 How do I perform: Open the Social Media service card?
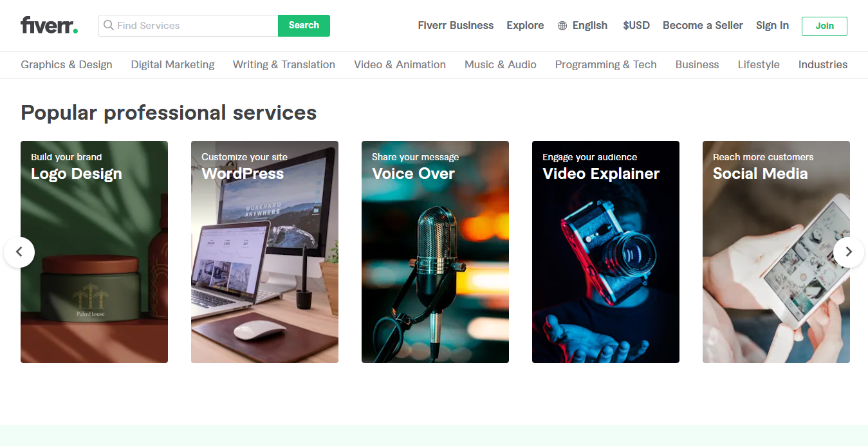pyautogui.click(x=776, y=252)
